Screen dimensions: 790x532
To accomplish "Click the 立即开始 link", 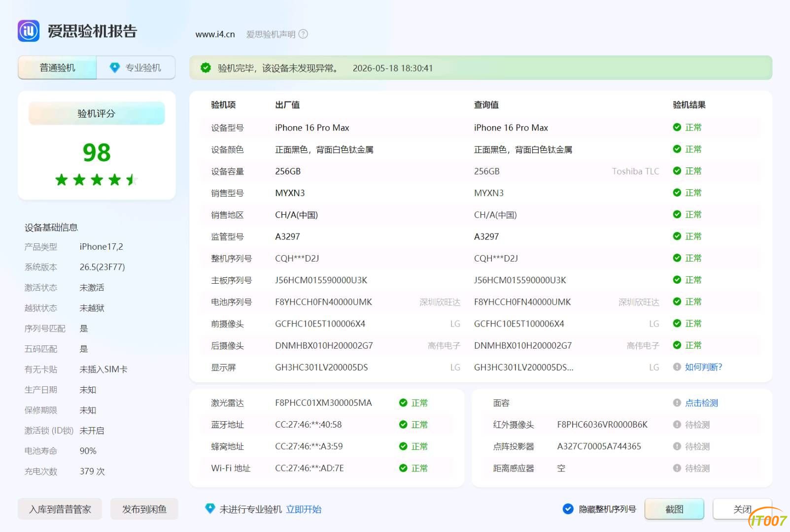I will click(x=304, y=509).
